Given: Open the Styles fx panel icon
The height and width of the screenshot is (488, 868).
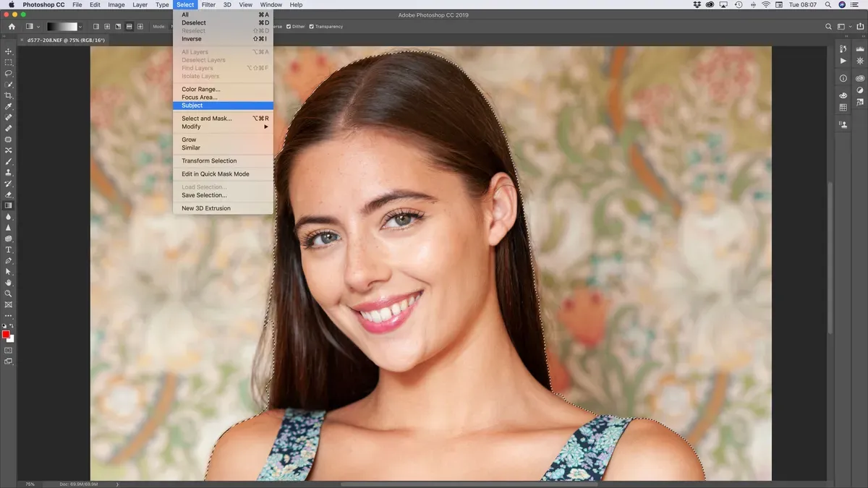Looking at the screenshot, I should pyautogui.click(x=860, y=102).
